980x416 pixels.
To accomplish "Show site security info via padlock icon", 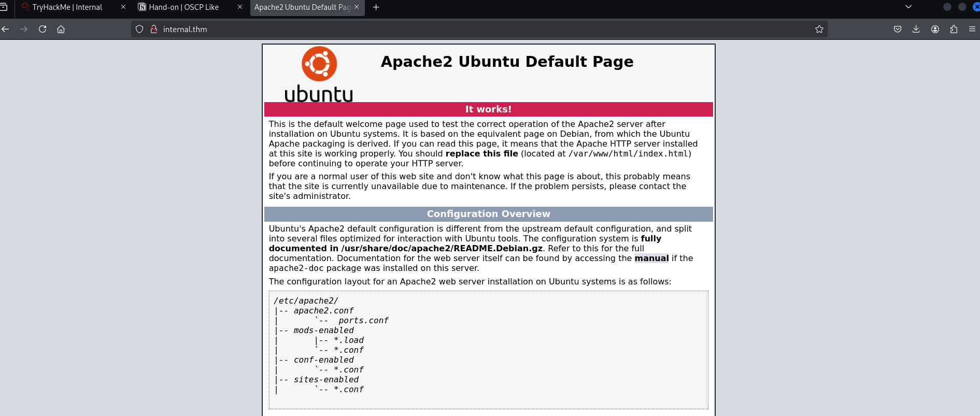I will coord(154,30).
